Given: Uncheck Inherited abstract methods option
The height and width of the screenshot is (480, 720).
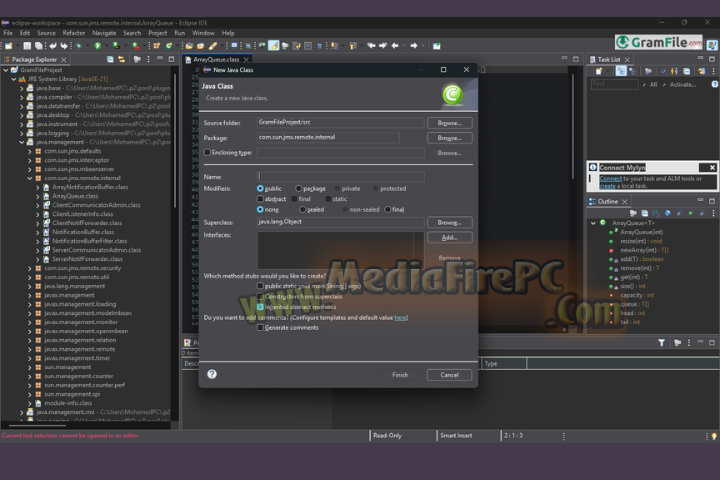Looking at the screenshot, I should click(260, 307).
